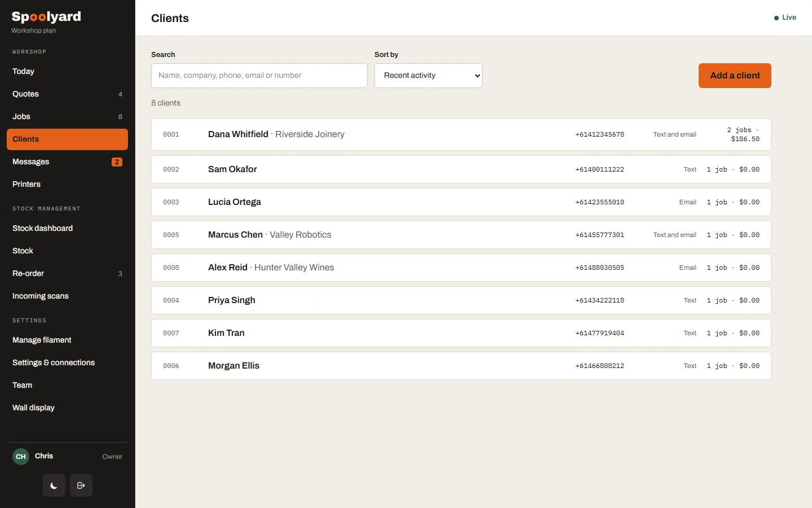Go to the Team page

pos(67,385)
